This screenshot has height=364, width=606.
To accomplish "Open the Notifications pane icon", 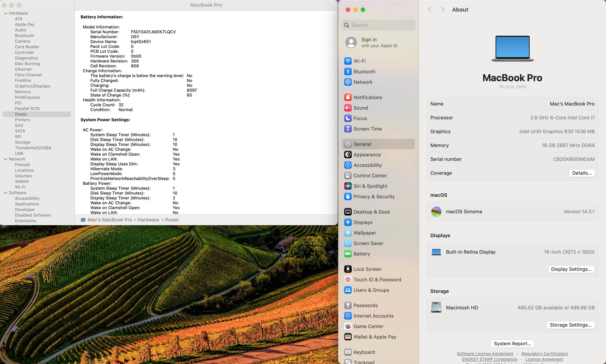I will tap(348, 97).
